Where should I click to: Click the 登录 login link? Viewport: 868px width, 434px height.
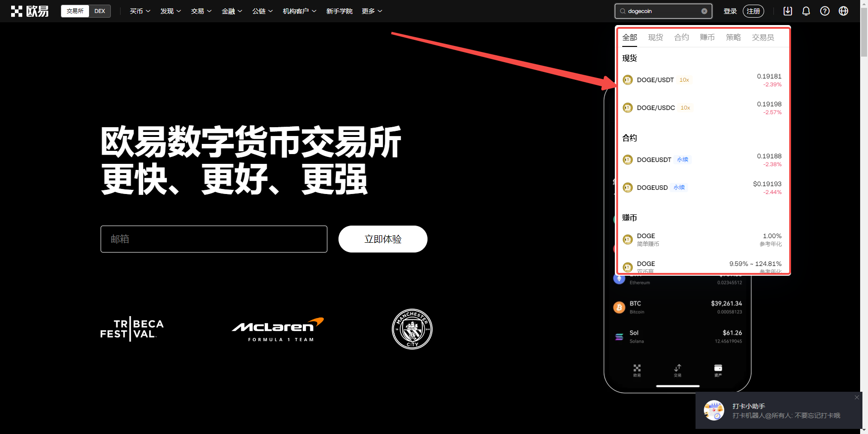730,11
